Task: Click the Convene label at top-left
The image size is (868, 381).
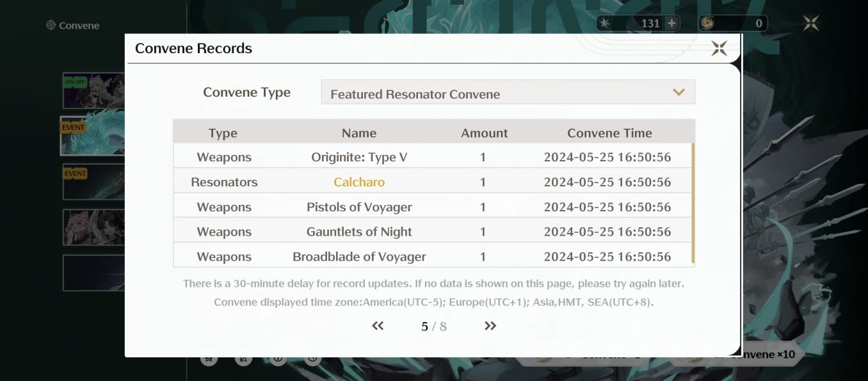Action: (x=79, y=26)
